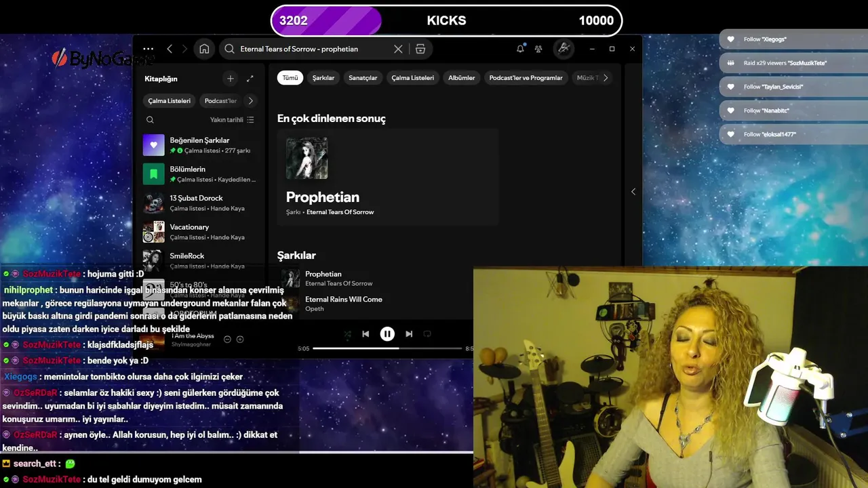868x488 pixels.
Task: Open the Spotify Home page
Action: coord(204,49)
